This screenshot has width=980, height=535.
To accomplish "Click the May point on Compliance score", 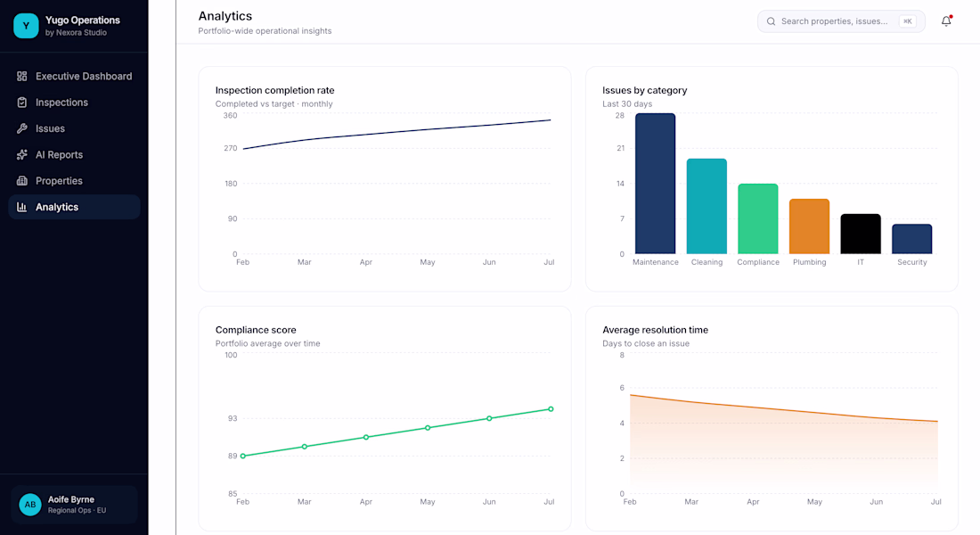I will coord(428,428).
